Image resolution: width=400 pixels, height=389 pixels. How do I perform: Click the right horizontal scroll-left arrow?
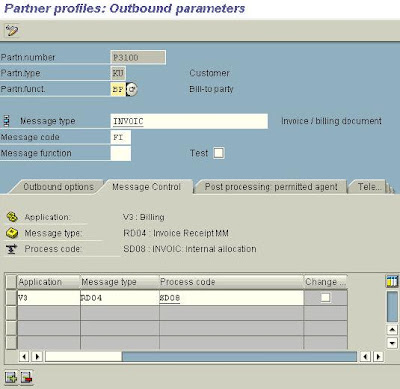pyautogui.click(x=365, y=357)
